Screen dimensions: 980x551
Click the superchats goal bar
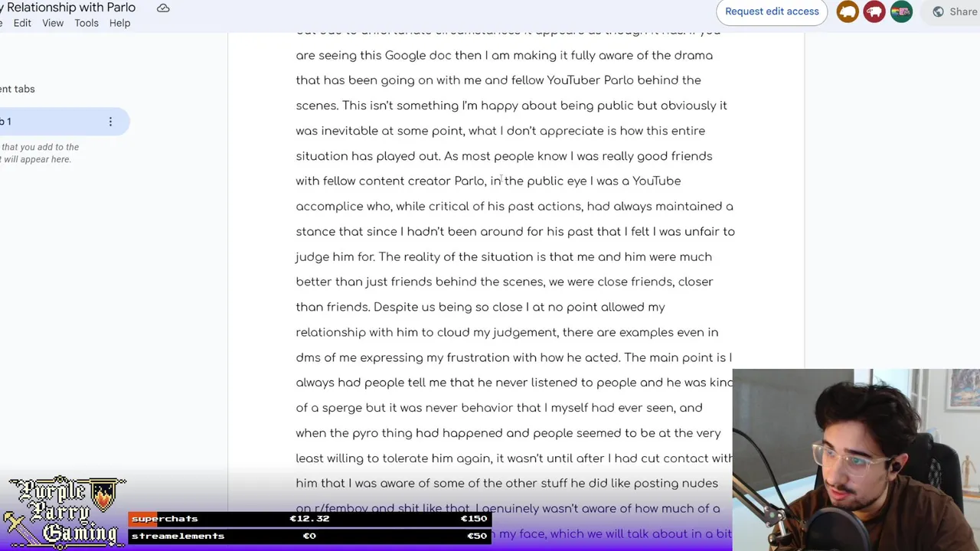point(309,519)
